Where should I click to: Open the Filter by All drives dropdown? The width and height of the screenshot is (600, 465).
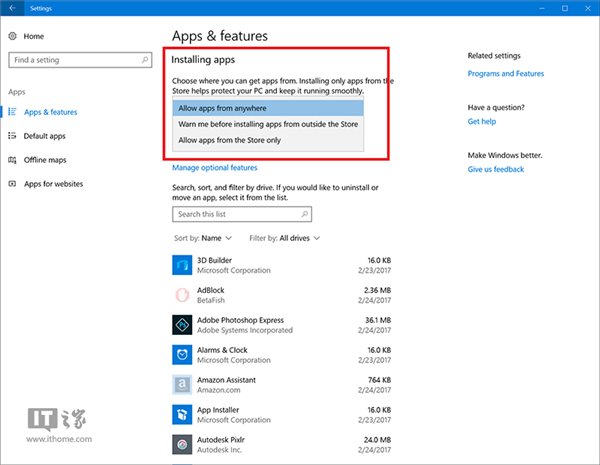[x=285, y=238]
